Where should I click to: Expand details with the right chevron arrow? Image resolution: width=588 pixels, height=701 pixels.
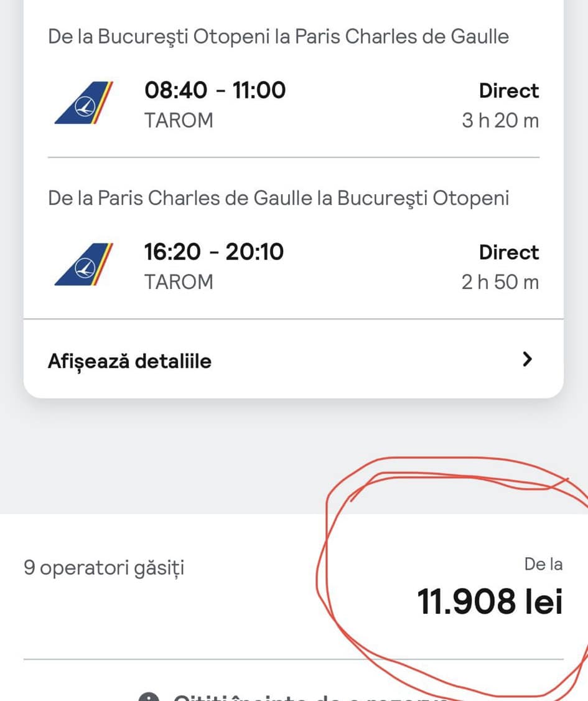point(527,359)
